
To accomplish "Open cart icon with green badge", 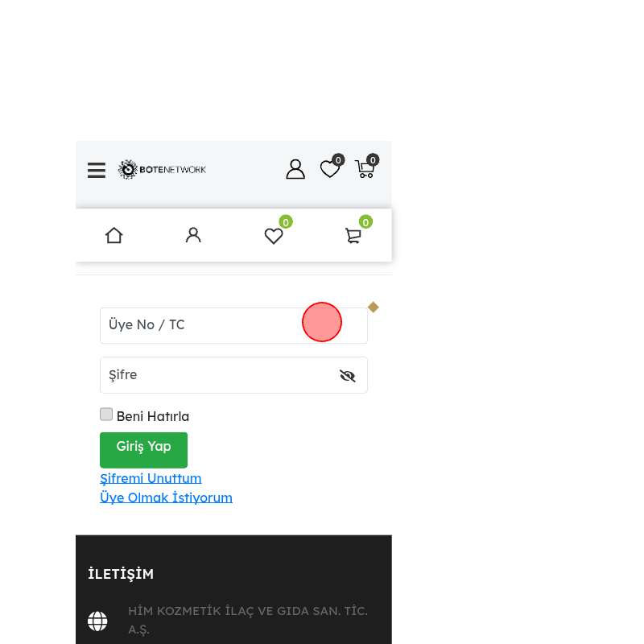I will (x=357, y=230).
